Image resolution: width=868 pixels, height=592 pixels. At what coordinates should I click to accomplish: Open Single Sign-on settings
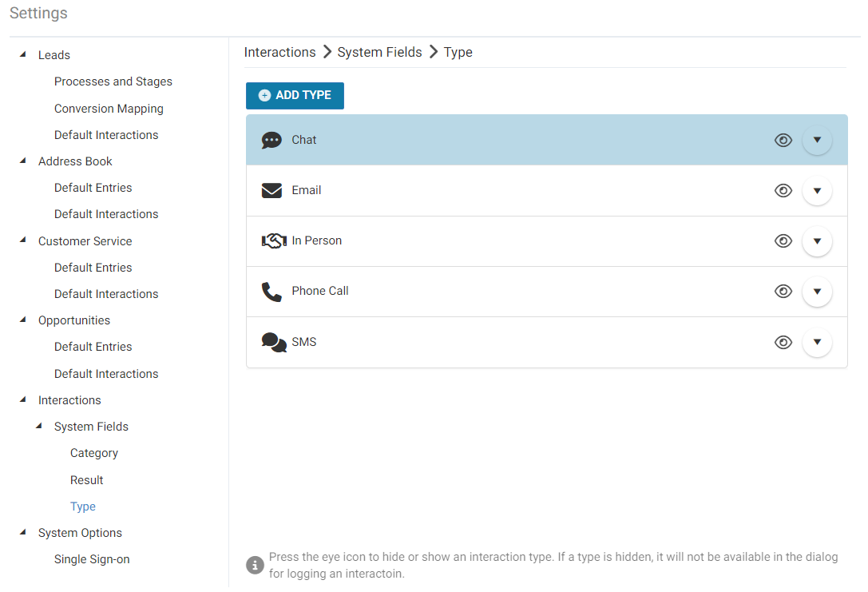coord(92,559)
